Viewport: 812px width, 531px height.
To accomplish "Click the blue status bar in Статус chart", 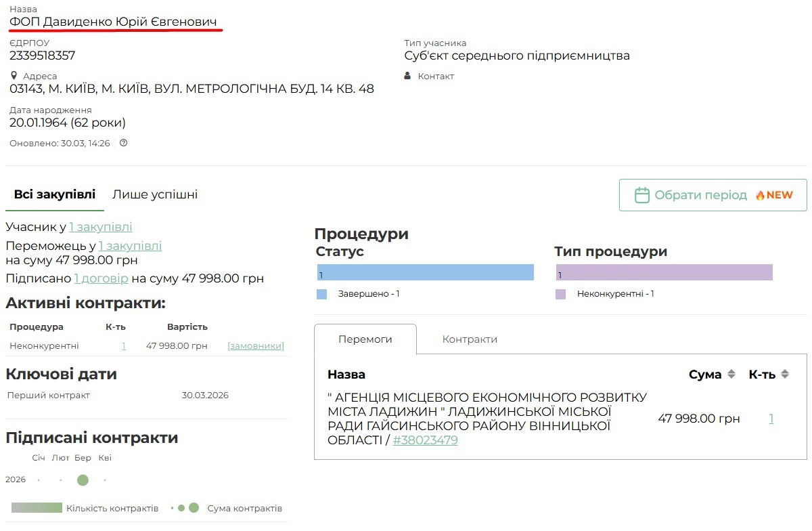I will point(425,272).
